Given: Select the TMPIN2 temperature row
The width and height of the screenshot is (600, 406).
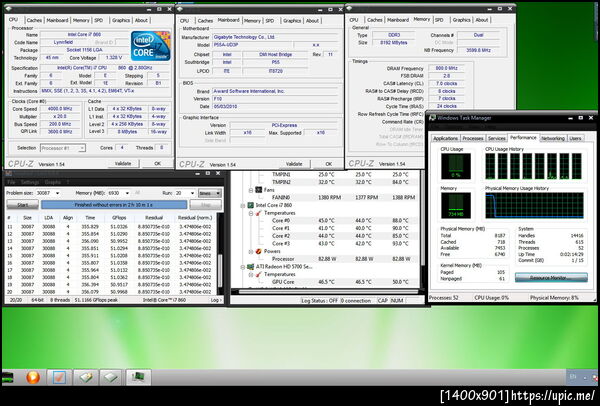Looking at the screenshot, I should [x=343, y=182].
